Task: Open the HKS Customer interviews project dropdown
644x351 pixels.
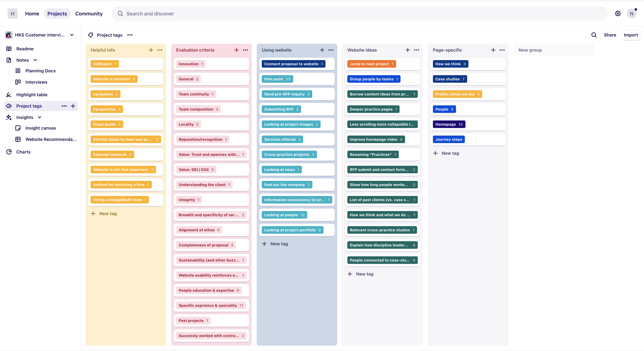Action: point(72,35)
